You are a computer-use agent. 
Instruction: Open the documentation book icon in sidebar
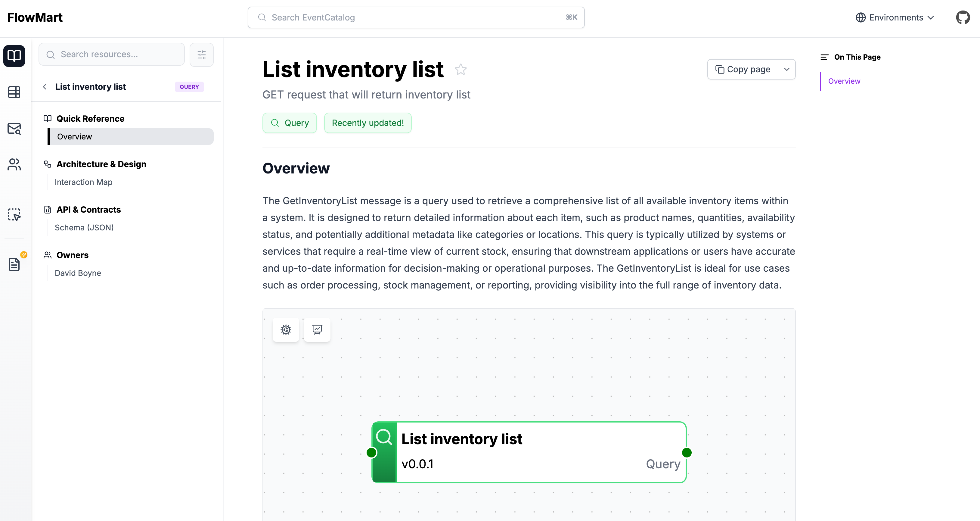14,56
